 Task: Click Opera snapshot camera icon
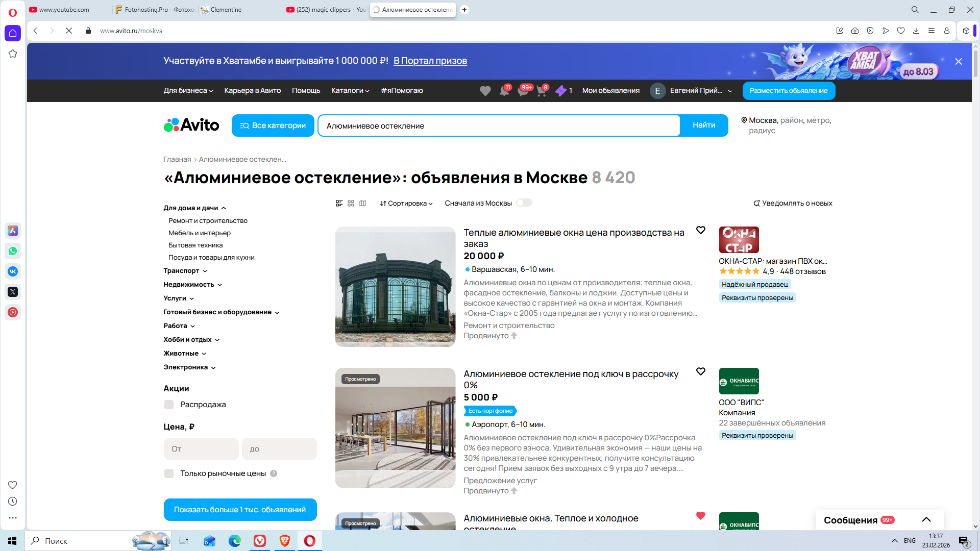[x=854, y=31]
